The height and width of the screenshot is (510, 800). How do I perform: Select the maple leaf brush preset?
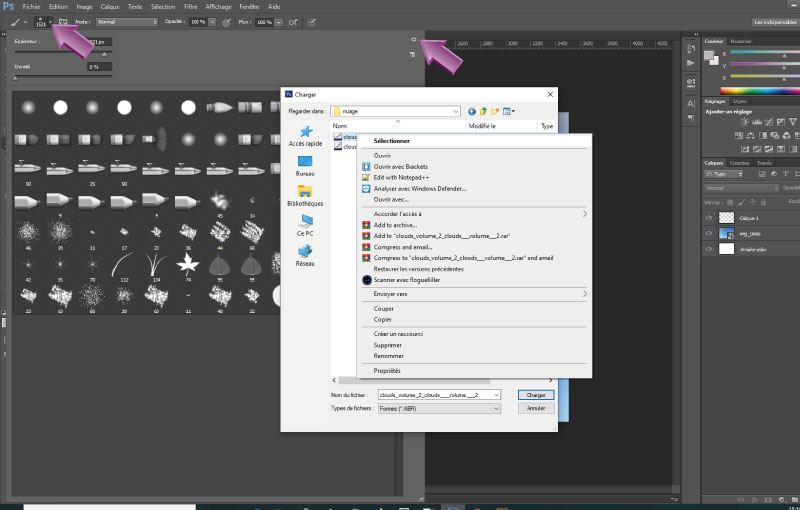(185, 264)
